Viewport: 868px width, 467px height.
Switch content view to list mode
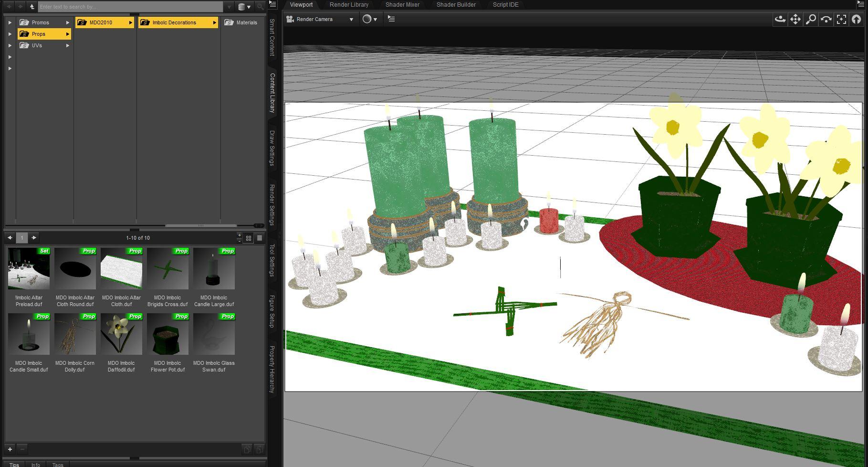260,238
